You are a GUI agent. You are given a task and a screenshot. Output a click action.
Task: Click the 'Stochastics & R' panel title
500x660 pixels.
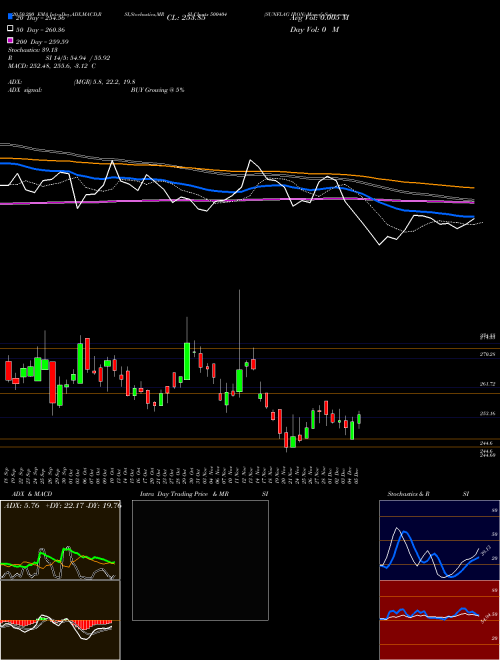pos(408,494)
